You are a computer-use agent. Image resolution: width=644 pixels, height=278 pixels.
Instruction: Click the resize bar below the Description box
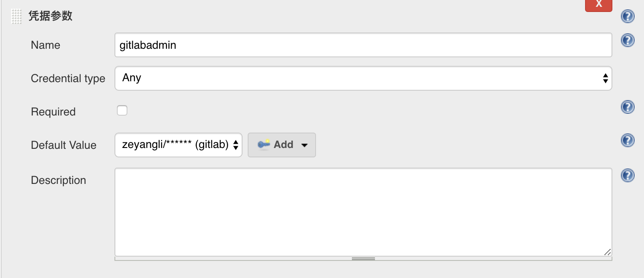point(363,258)
